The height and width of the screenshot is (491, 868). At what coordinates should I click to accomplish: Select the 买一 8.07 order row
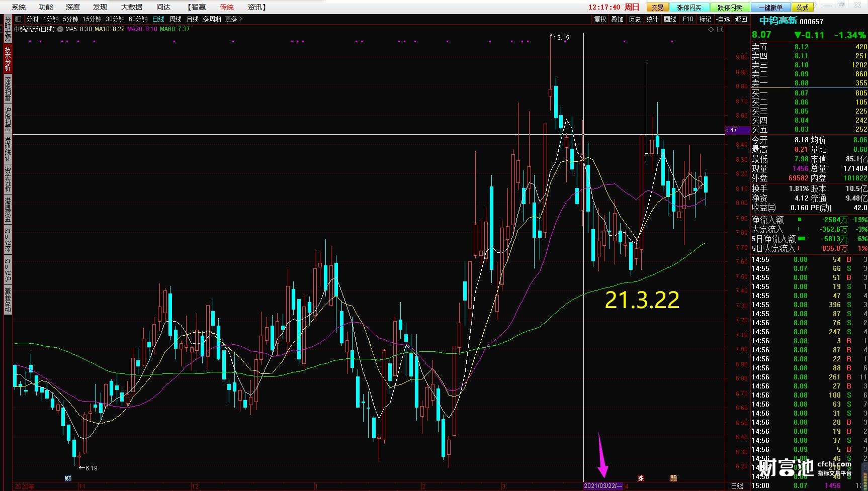(809, 93)
